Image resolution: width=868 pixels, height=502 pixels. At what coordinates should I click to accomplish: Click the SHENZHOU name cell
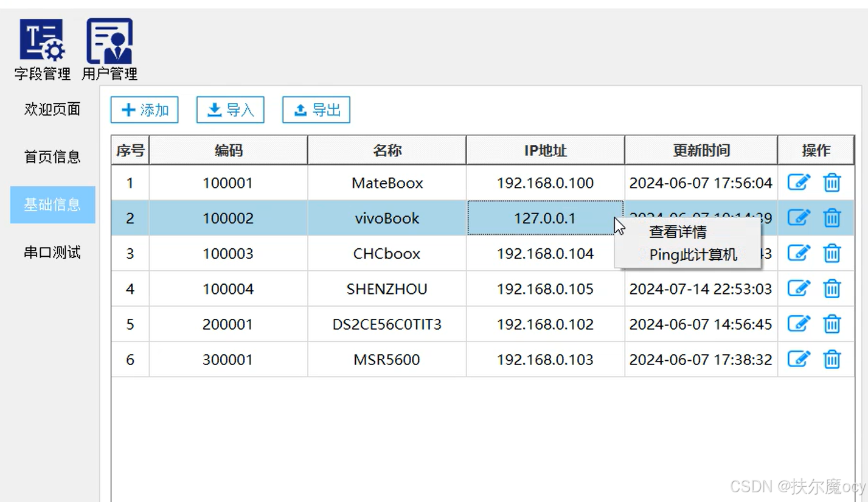click(387, 288)
